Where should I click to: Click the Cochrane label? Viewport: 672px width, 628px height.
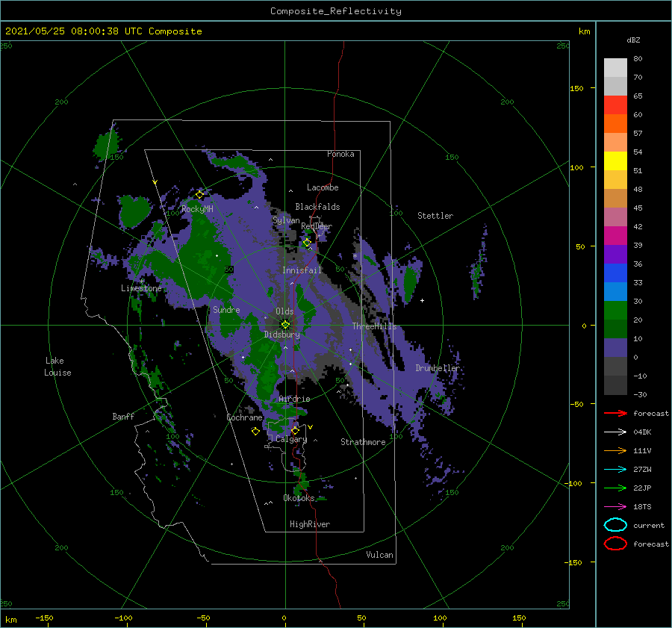tap(244, 417)
